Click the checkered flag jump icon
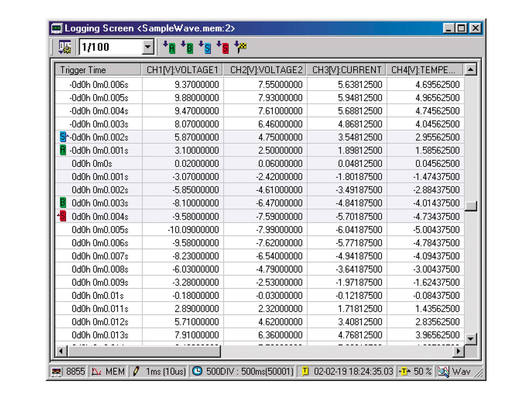Image resolution: width=532 pixels, height=399 pixels. [x=241, y=47]
